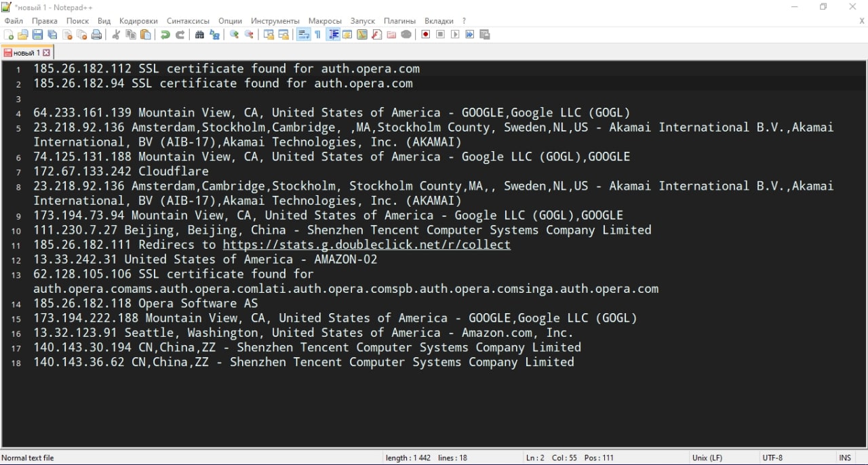Click the Print toolbar icon
This screenshot has height=465, width=868.
[x=96, y=35]
